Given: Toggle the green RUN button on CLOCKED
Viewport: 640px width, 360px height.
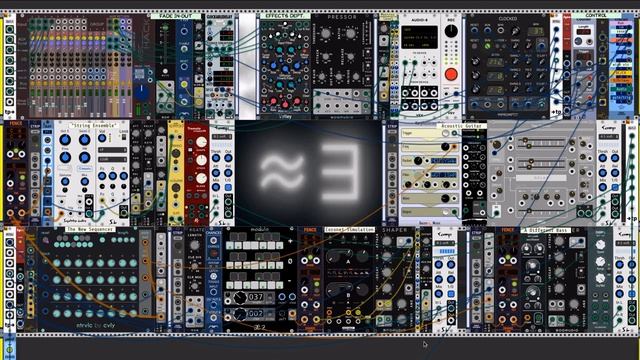Looking at the screenshot, I should (x=487, y=46).
